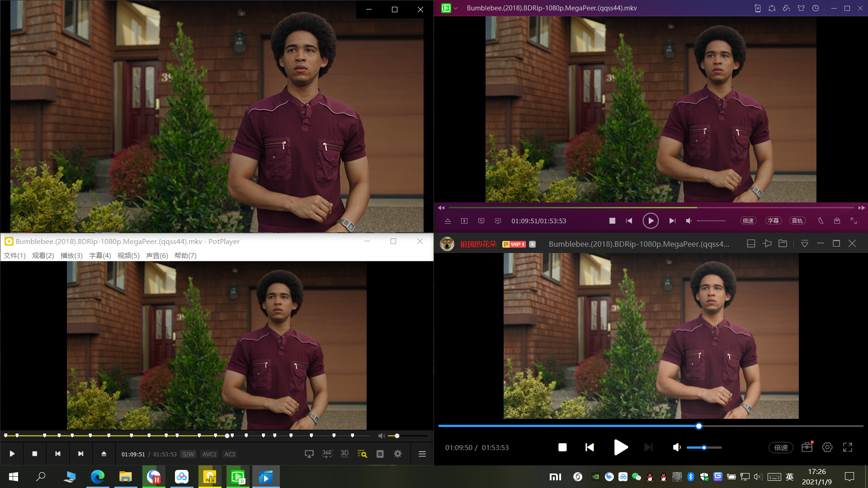Image resolution: width=868 pixels, height=488 pixels.
Task: Open PotPlayer 360° video mode icon
Action: [x=327, y=454]
